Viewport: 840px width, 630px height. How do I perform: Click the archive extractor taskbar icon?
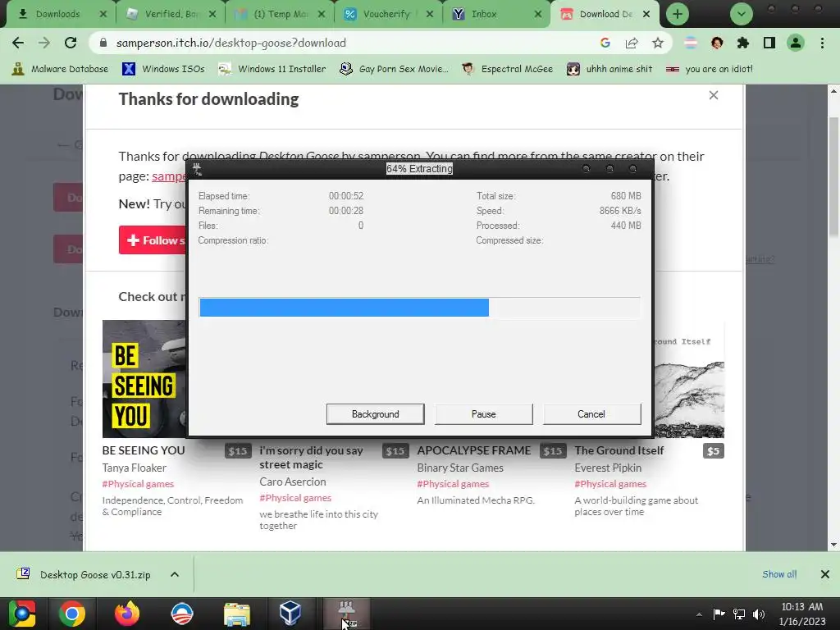347,614
